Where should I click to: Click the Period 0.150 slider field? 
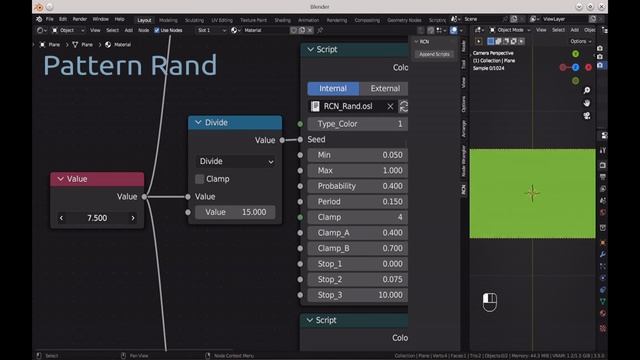pos(358,202)
